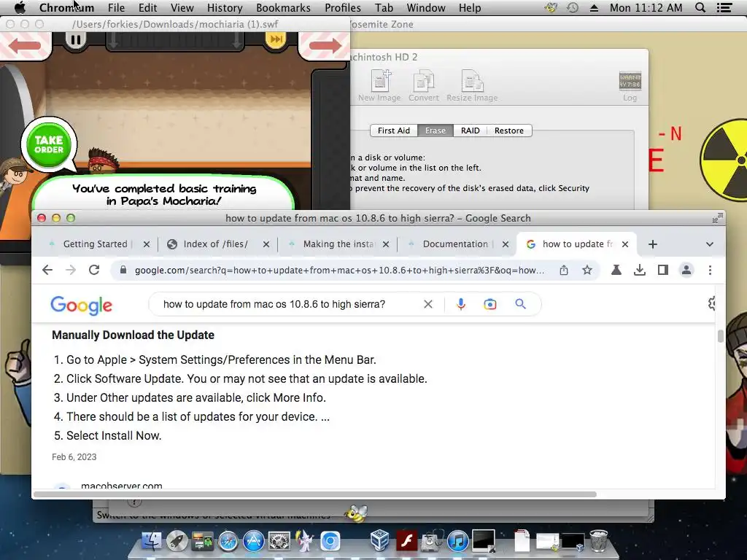Image resolution: width=747 pixels, height=560 pixels.
Task: Open the Apple menu
Action: click(20, 7)
